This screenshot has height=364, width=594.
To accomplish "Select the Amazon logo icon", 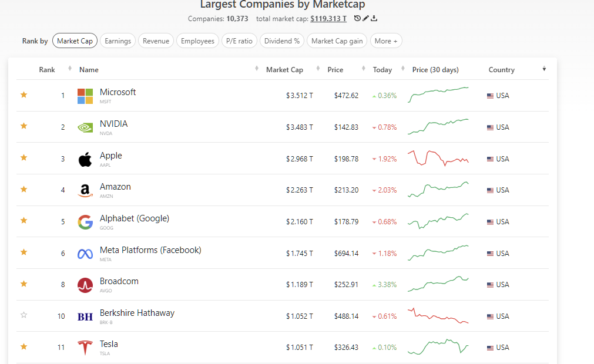I will tap(84, 190).
